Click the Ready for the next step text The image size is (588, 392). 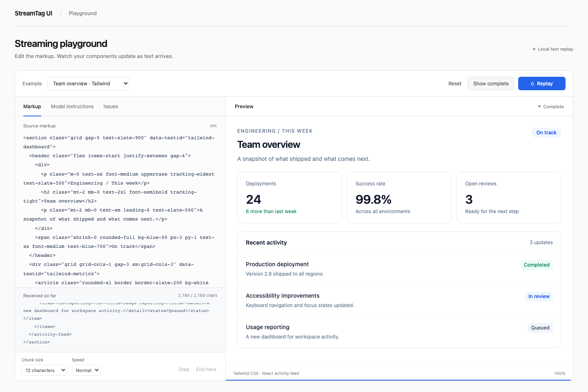[x=492, y=212]
